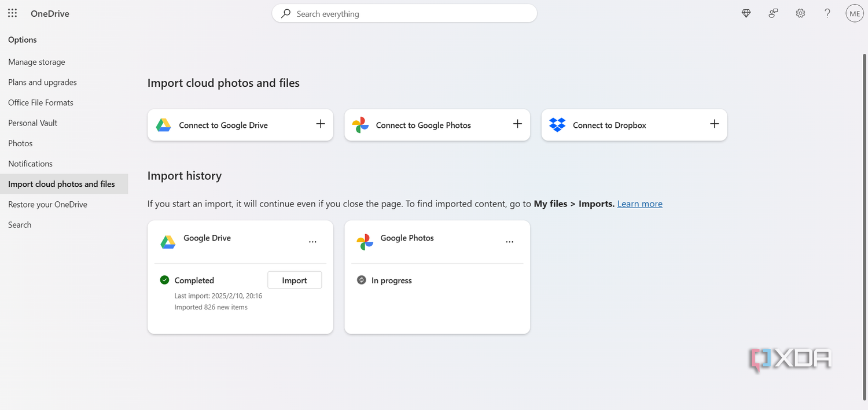The height and width of the screenshot is (410, 868).
Task: Open the more options menu for Google Drive import
Action: point(312,242)
